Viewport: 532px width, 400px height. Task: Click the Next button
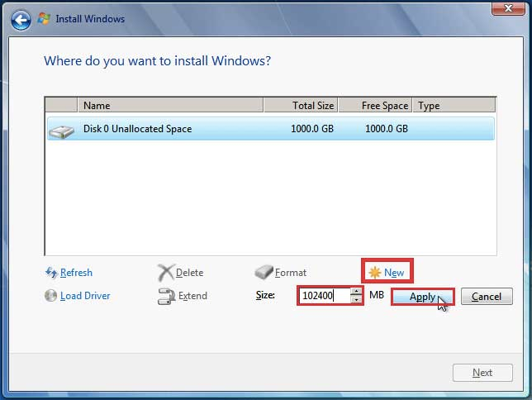click(x=482, y=373)
